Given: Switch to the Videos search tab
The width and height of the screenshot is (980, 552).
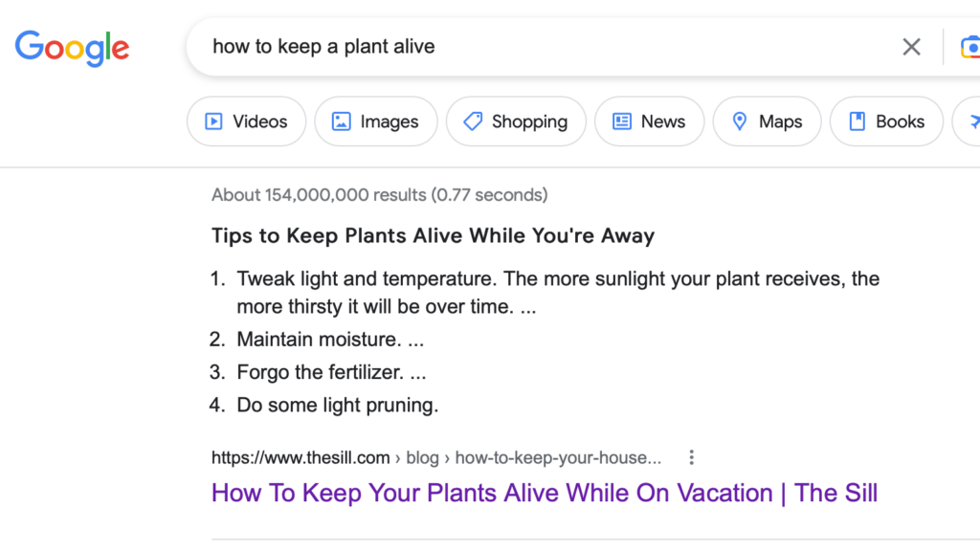Looking at the screenshot, I should [246, 121].
